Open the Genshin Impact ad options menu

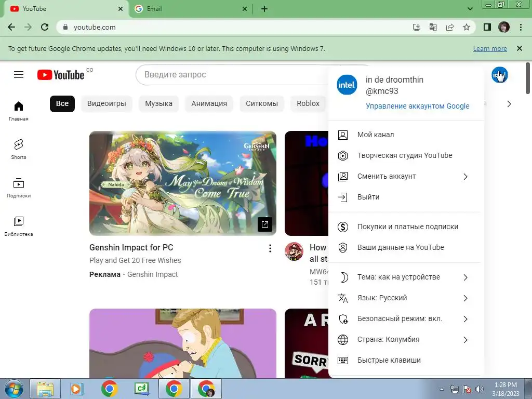(270, 248)
